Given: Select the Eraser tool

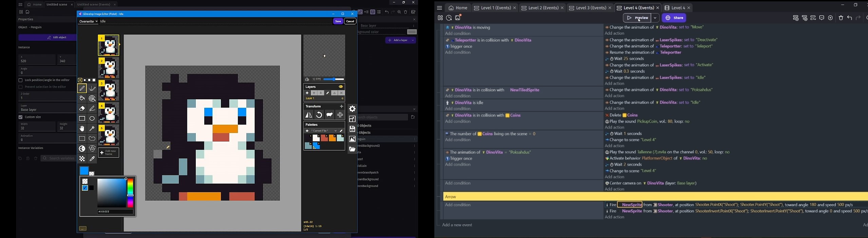Looking at the screenshot, I should [82, 109].
